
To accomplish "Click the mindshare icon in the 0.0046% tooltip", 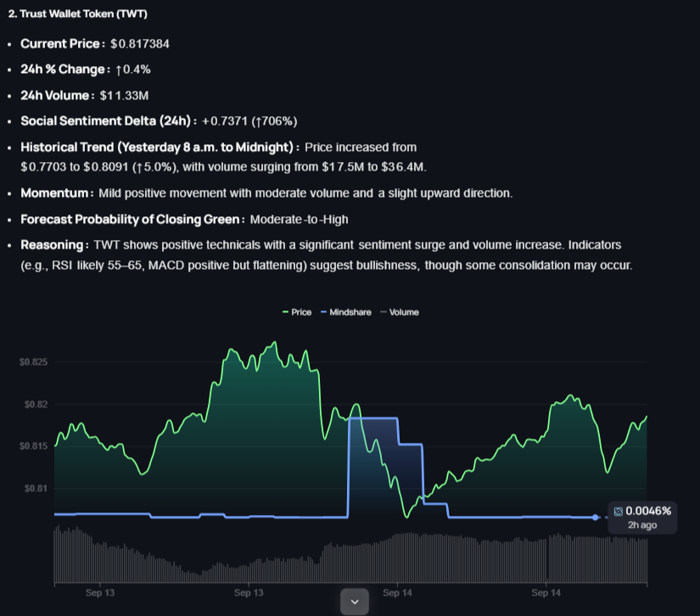I will tap(619, 512).
